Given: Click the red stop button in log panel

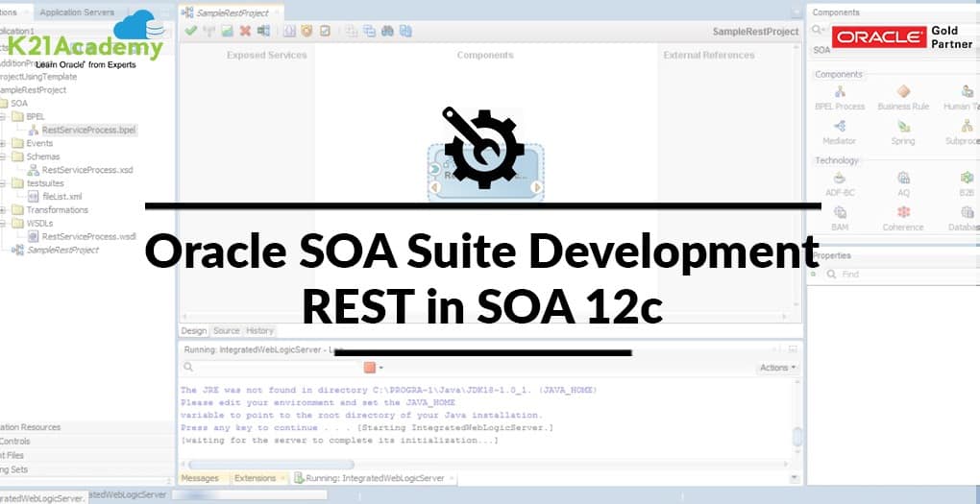Looking at the screenshot, I should (x=370, y=368).
